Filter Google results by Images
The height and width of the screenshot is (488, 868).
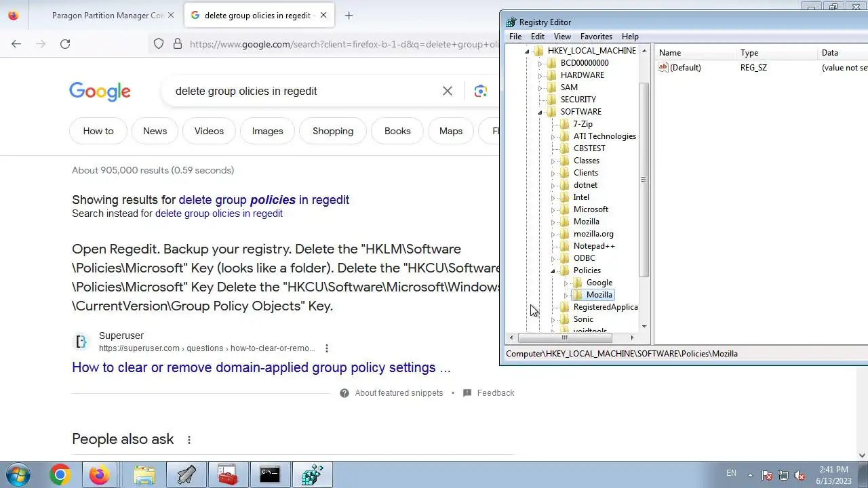tap(267, 131)
